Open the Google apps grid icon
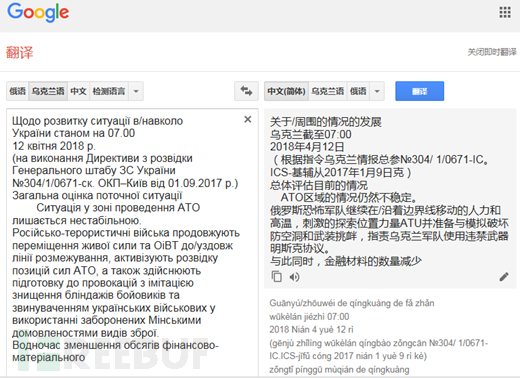Screen dimensions: 520x378 click(505, 12)
